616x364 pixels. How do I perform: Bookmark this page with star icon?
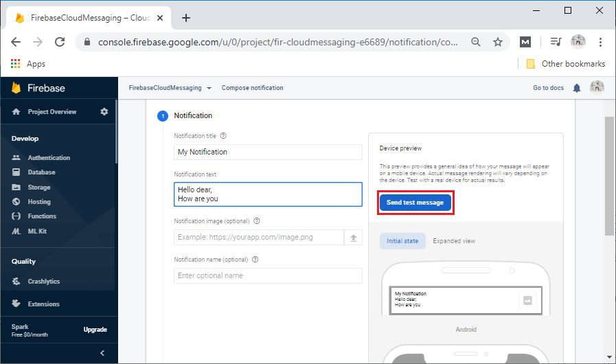[498, 42]
